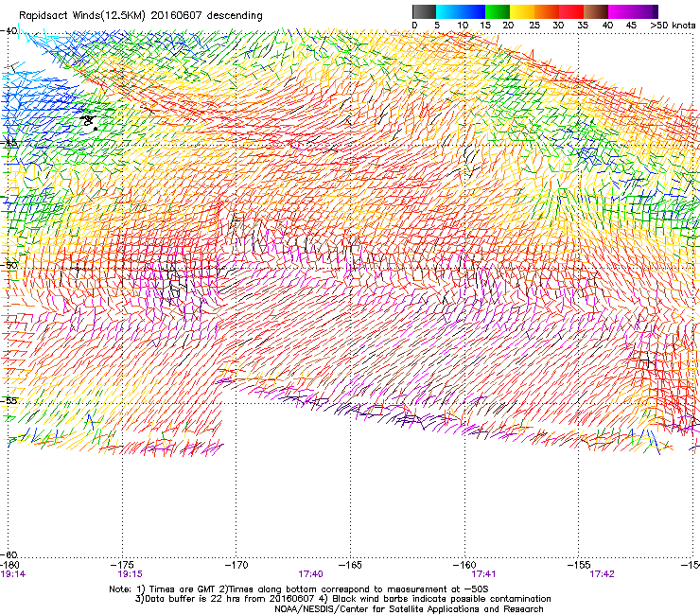Click the note line '3)Data buffer is 22 hrs'

(x=342, y=599)
